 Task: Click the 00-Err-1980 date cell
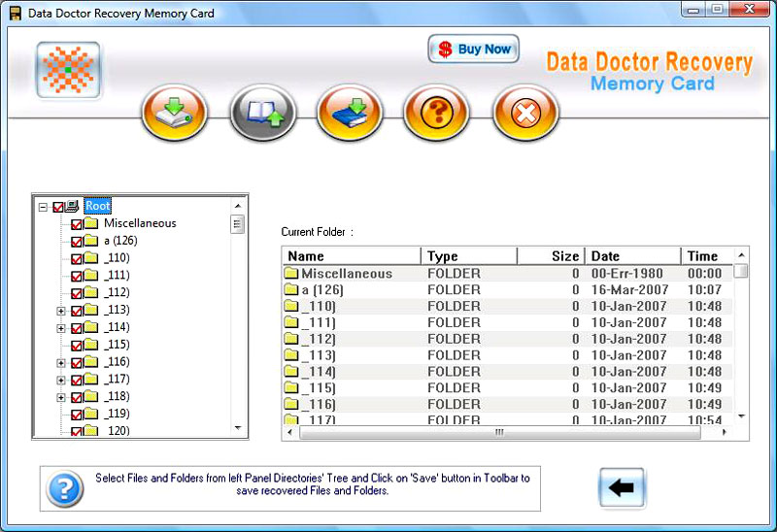click(626, 274)
